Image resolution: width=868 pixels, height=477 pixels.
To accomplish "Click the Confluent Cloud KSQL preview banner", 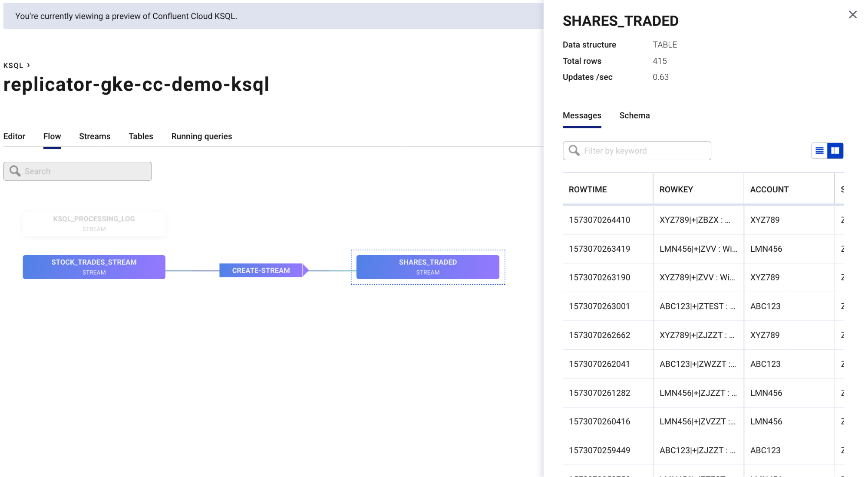I will (x=274, y=16).
